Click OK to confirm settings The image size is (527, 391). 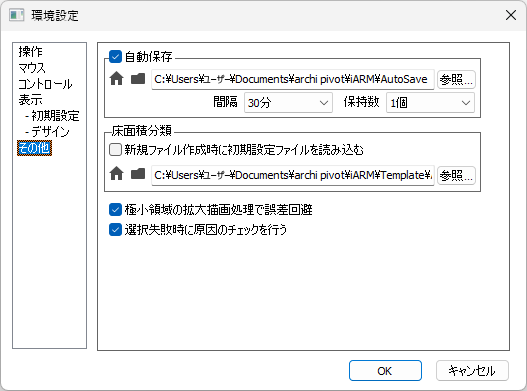385,371
